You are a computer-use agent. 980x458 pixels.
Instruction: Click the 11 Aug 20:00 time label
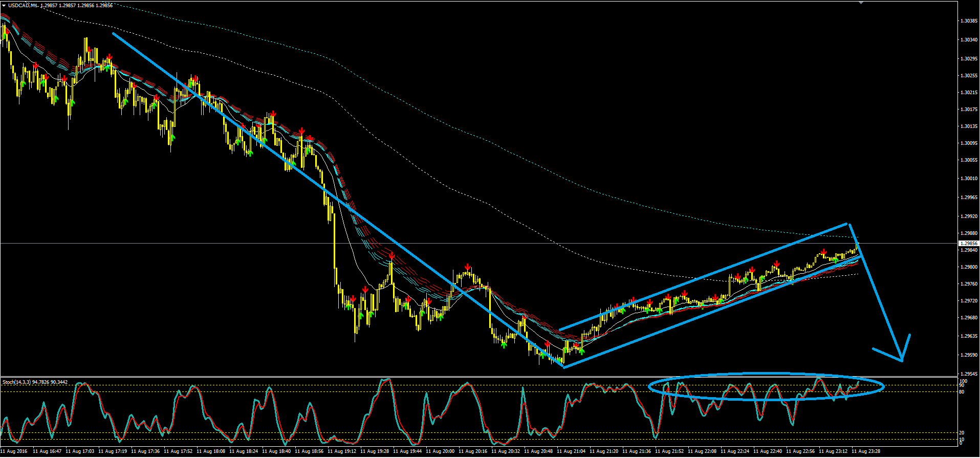(440, 451)
